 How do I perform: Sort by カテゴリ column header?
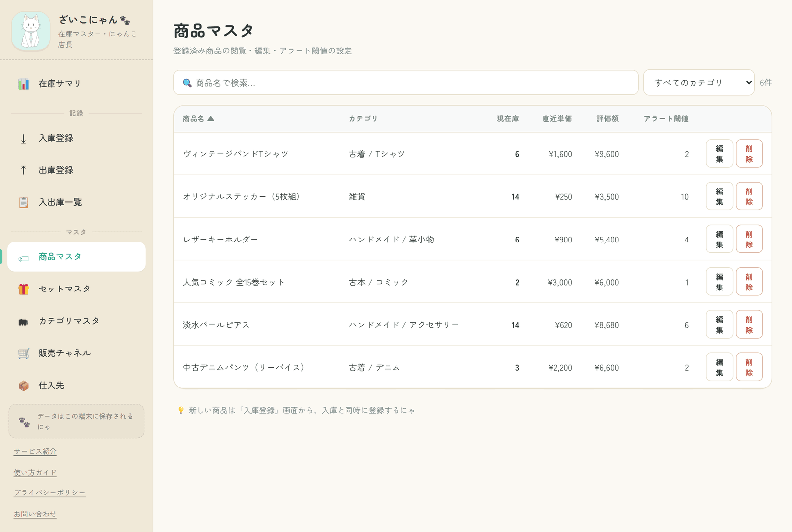coord(363,118)
